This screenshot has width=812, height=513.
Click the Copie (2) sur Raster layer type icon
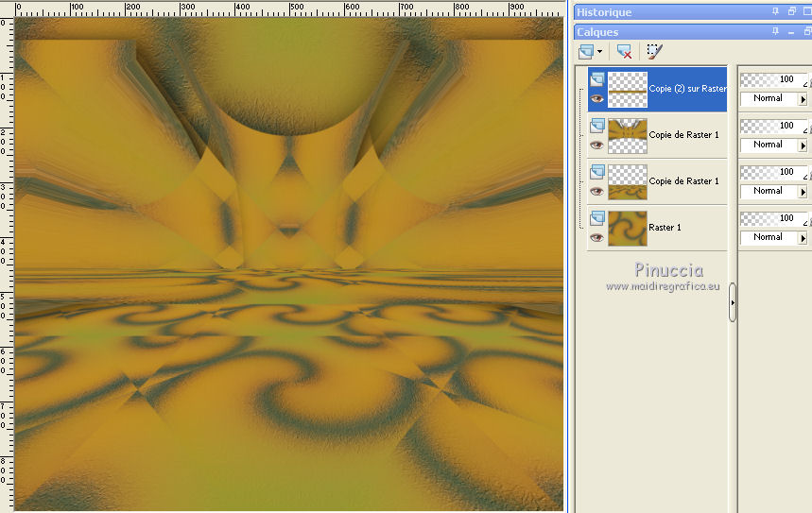[596, 80]
